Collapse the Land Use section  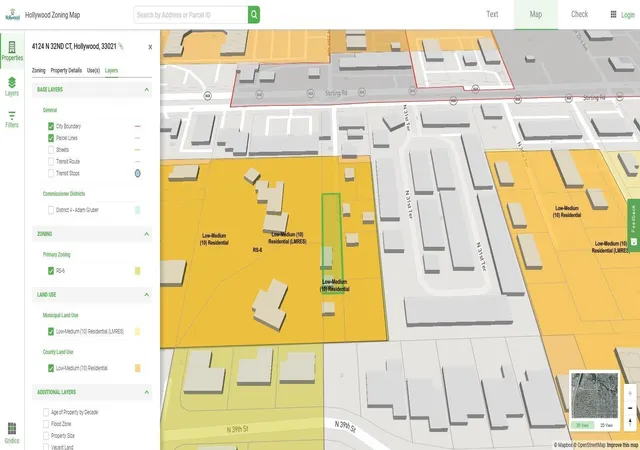(x=147, y=295)
